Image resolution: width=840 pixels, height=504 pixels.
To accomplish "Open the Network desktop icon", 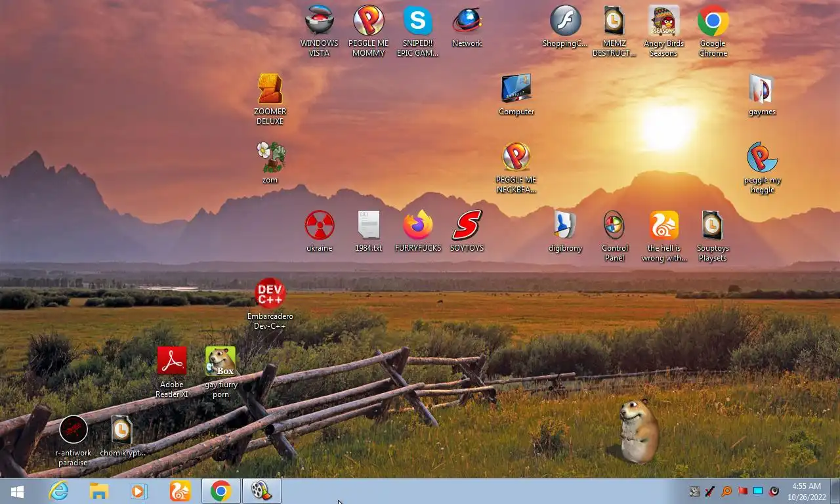I will point(467,26).
